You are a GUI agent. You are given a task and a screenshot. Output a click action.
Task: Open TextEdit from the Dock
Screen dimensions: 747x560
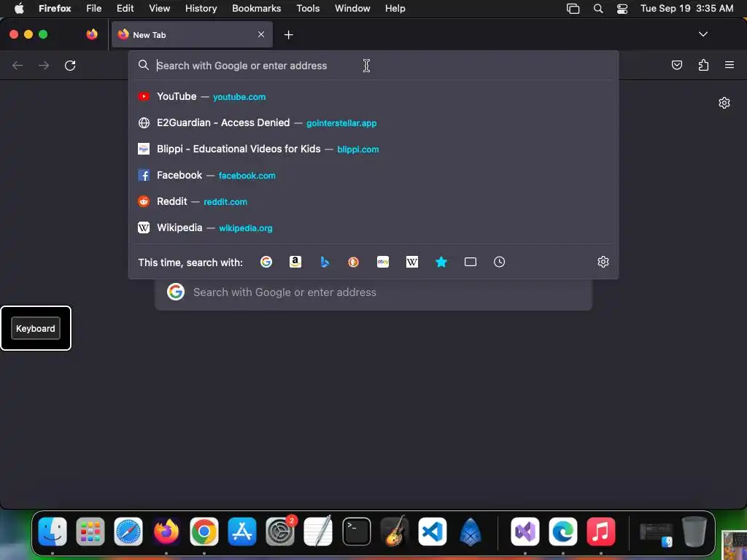(318, 532)
